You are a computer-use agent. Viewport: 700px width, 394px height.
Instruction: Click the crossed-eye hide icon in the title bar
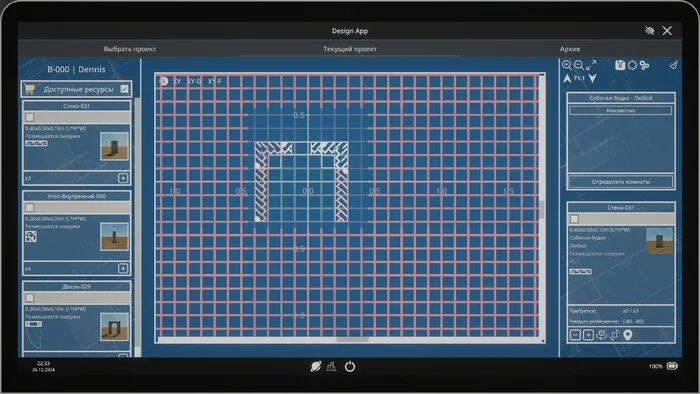click(650, 30)
